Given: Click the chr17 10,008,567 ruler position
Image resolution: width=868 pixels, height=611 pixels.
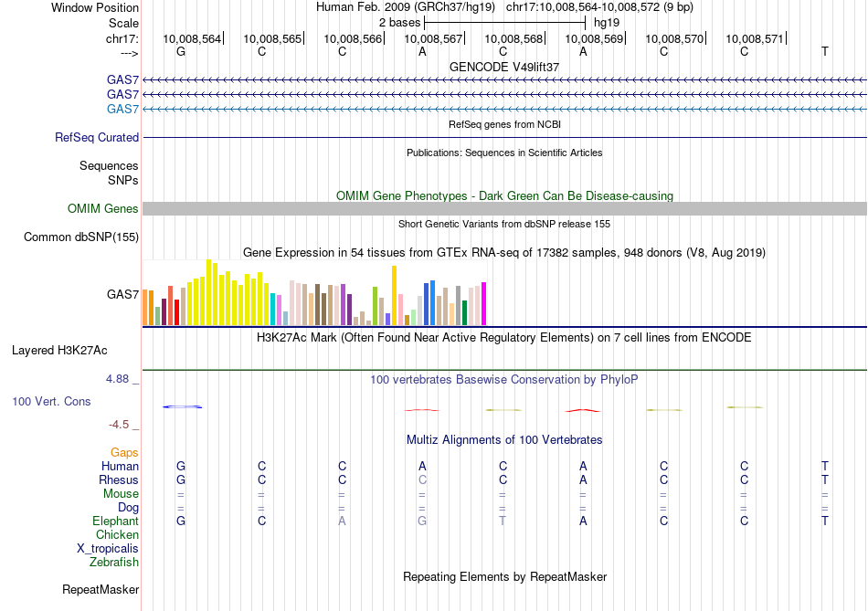Looking at the screenshot, I should pyautogui.click(x=433, y=38).
